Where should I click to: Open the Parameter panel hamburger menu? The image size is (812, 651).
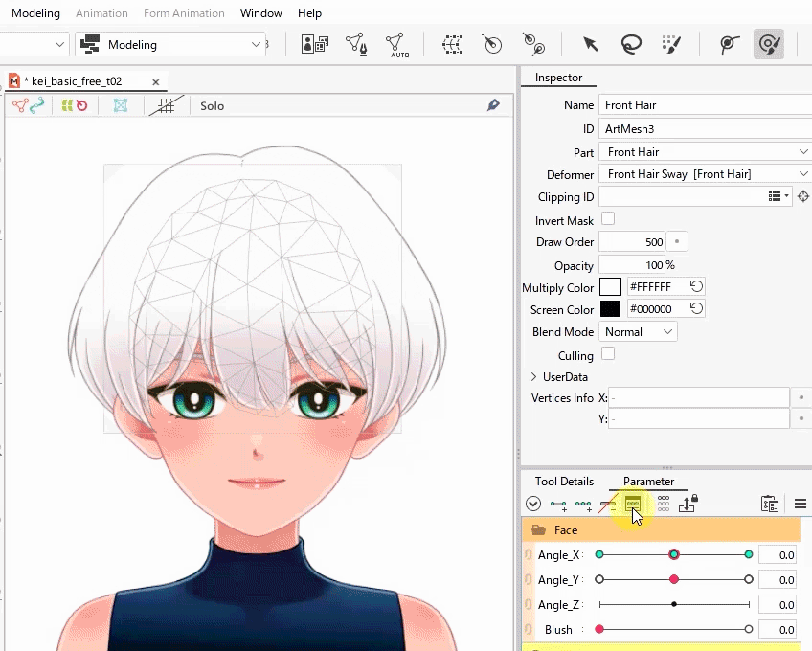click(801, 504)
